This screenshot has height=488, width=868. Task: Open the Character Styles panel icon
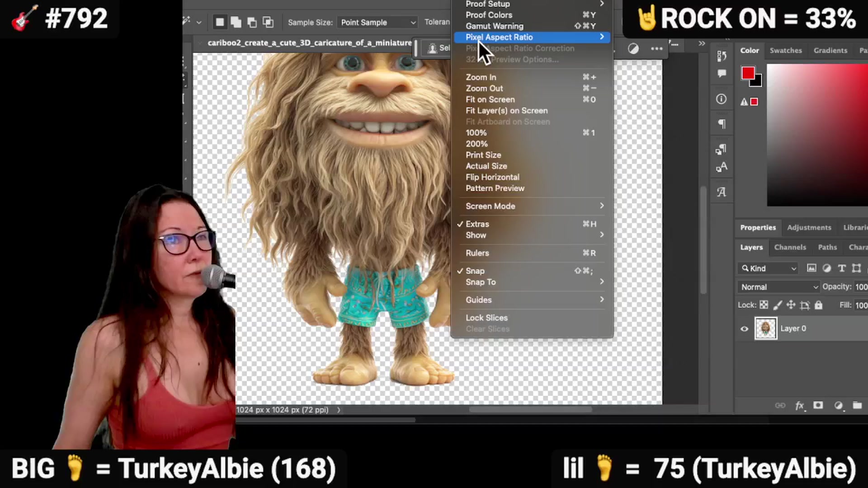pos(722,167)
